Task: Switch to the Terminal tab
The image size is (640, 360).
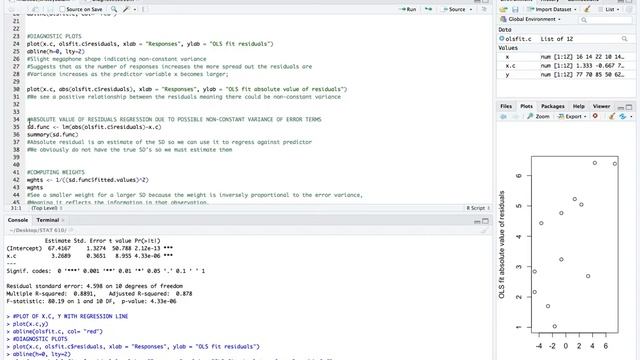Action: (x=48, y=220)
